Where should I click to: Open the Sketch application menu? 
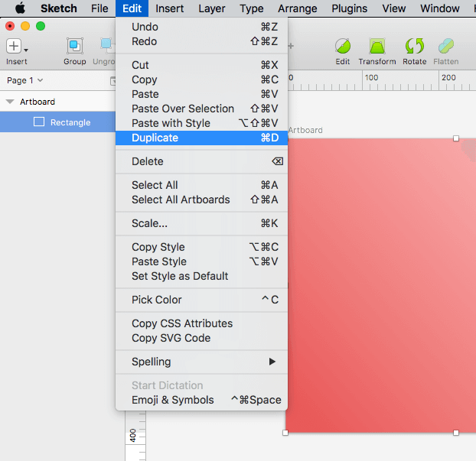(x=59, y=8)
